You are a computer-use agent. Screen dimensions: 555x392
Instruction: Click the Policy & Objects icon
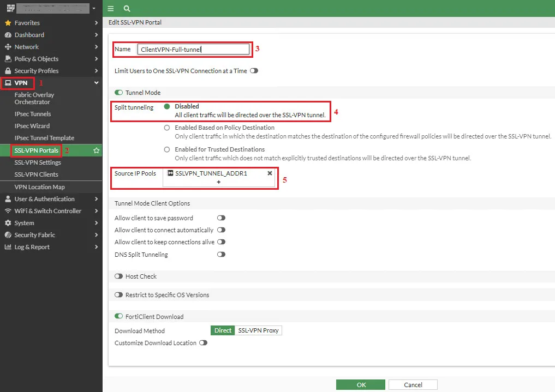pyautogui.click(x=8, y=59)
